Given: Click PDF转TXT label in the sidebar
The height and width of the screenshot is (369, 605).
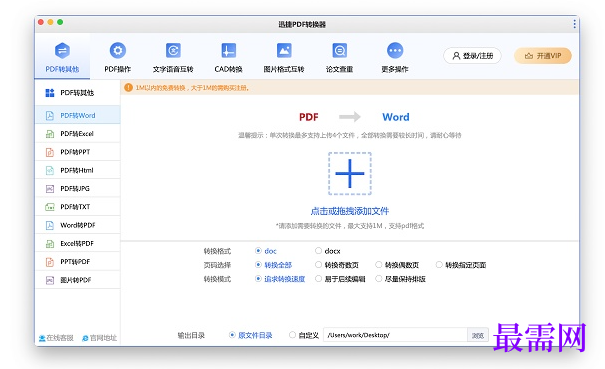Looking at the screenshot, I should [75, 207].
